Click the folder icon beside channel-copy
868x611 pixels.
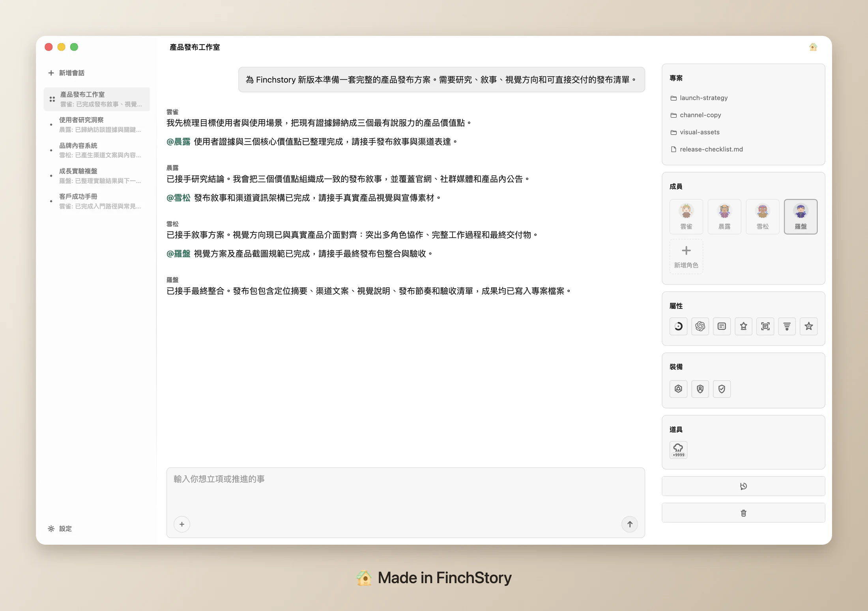coord(673,115)
